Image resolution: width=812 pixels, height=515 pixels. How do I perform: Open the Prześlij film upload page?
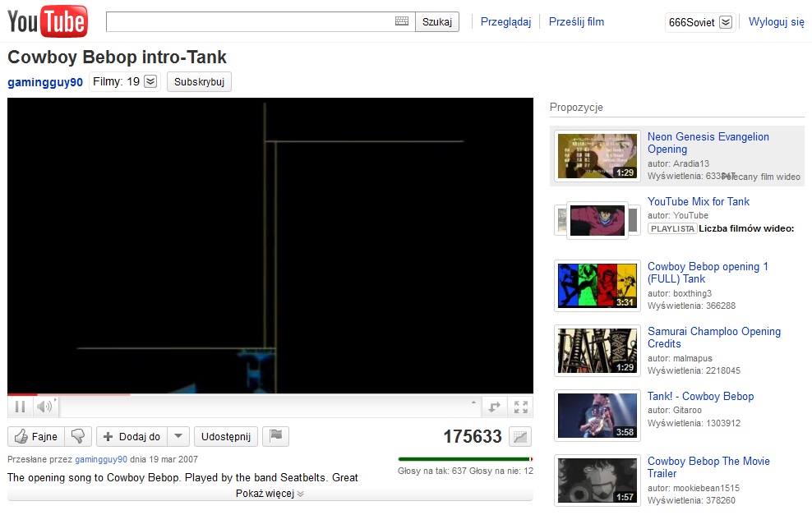(x=576, y=22)
